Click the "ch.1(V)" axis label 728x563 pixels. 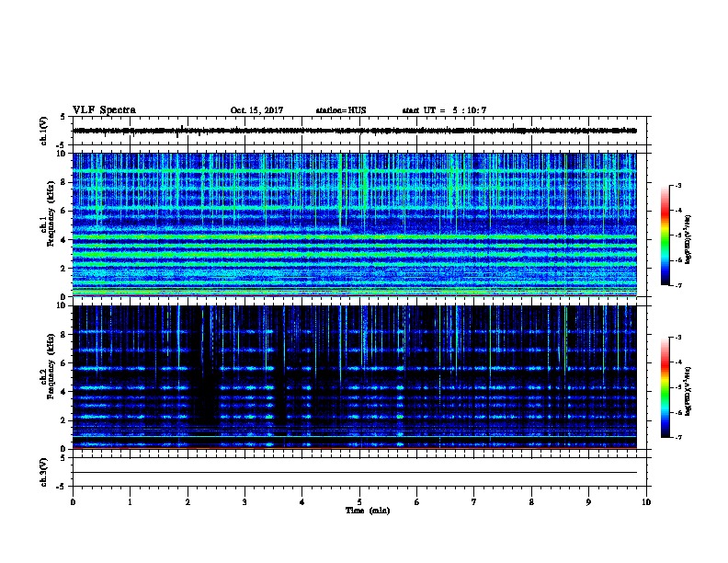pos(44,131)
